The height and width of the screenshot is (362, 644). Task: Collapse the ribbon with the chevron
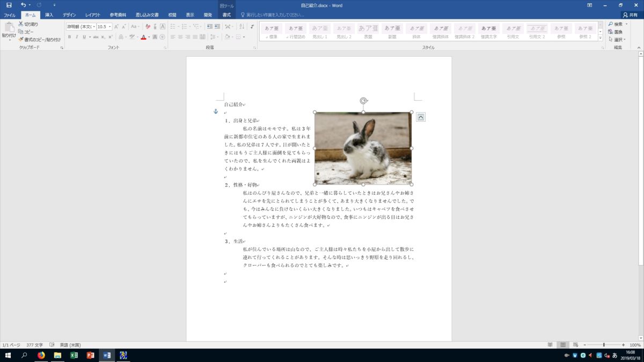[x=640, y=47]
